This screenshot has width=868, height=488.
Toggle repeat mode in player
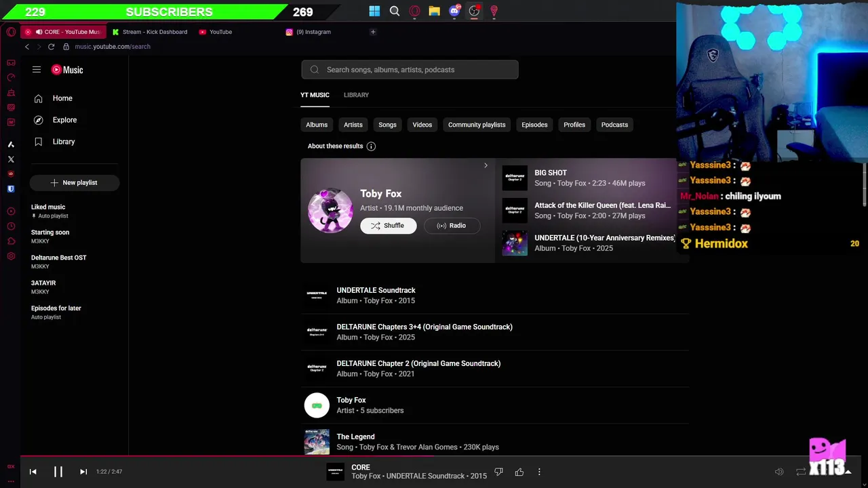click(x=801, y=472)
